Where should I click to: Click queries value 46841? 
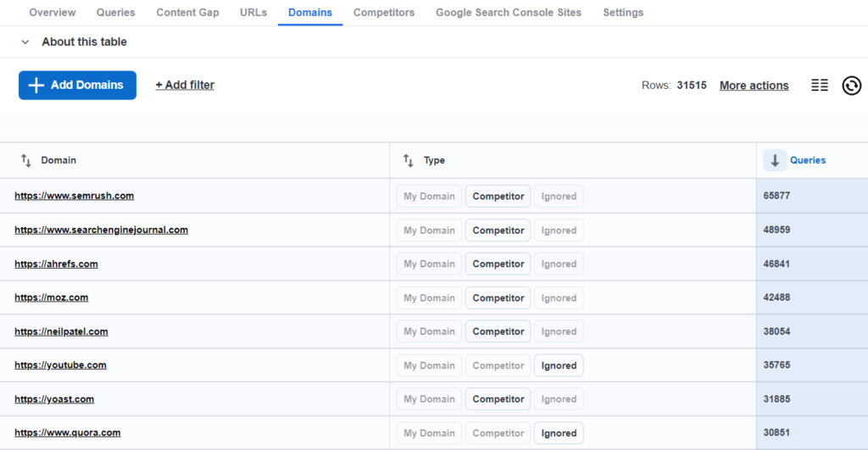coord(776,264)
